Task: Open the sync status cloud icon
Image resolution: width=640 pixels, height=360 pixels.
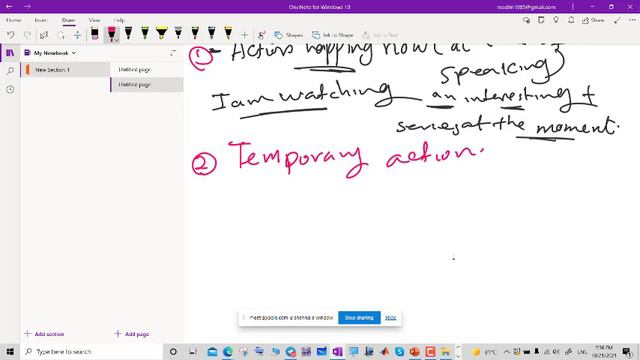Action: pos(527,20)
